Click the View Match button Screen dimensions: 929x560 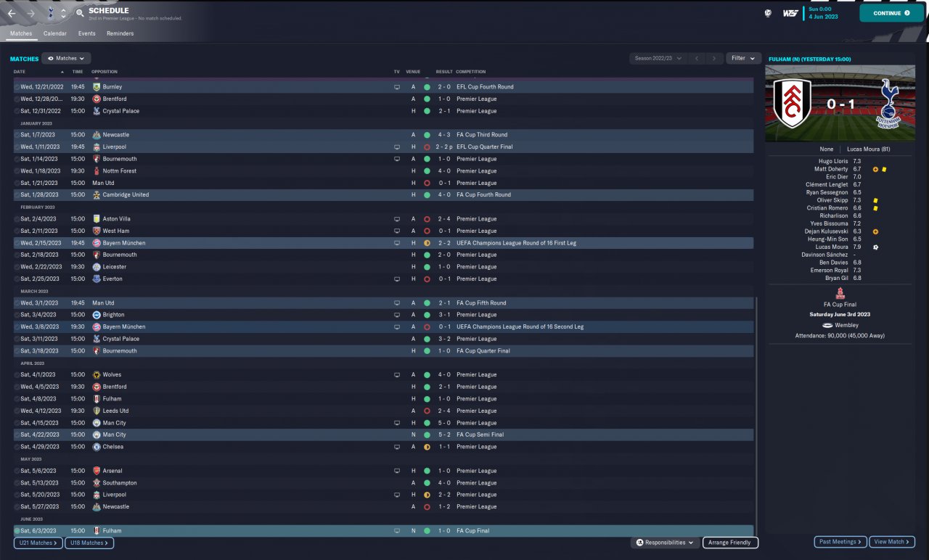[x=892, y=542]
